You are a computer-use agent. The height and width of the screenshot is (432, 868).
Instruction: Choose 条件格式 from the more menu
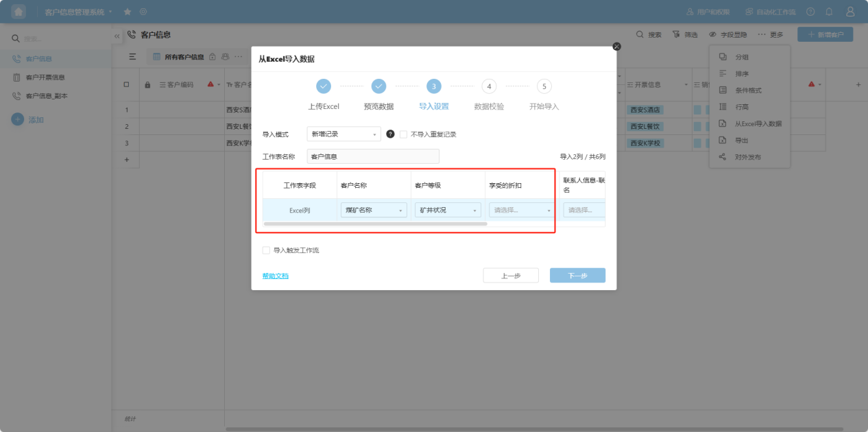(x=748, y=90)
